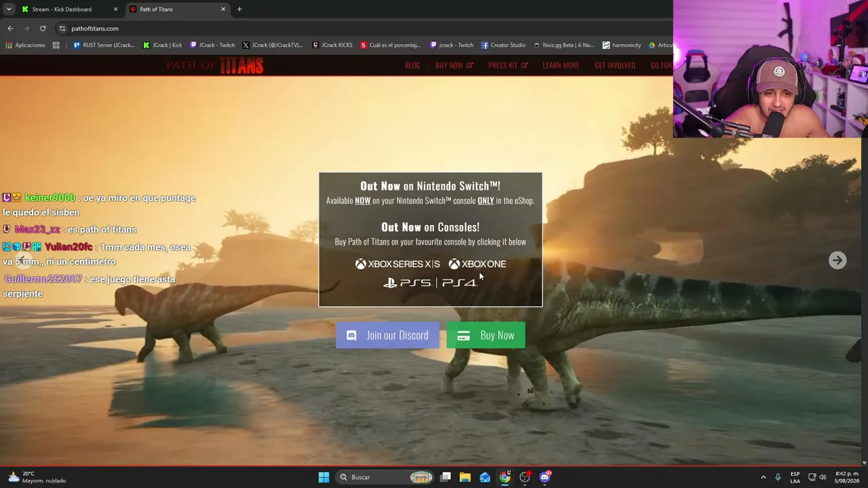Open the LEARN MORE menu
The image size is (868, 488).
[x=561, y=66]
